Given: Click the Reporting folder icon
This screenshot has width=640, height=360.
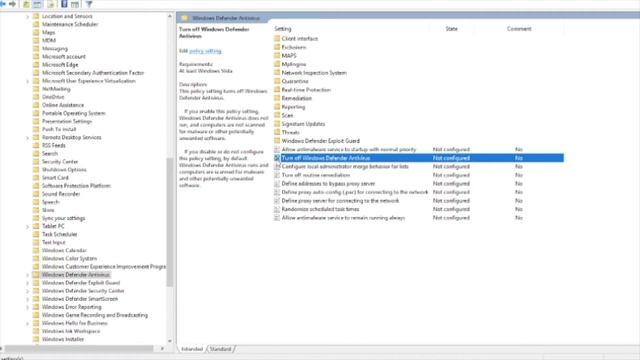Looking at the screenshot, I should click(x=277, y=107).
